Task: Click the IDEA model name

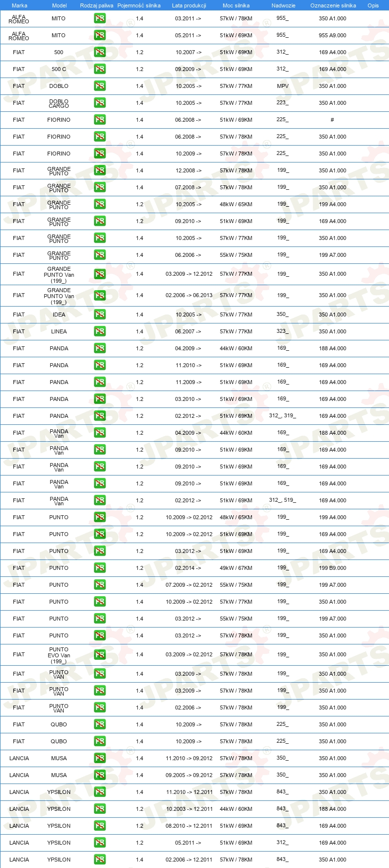Action: pyautogui.click(x=59, y=315)
